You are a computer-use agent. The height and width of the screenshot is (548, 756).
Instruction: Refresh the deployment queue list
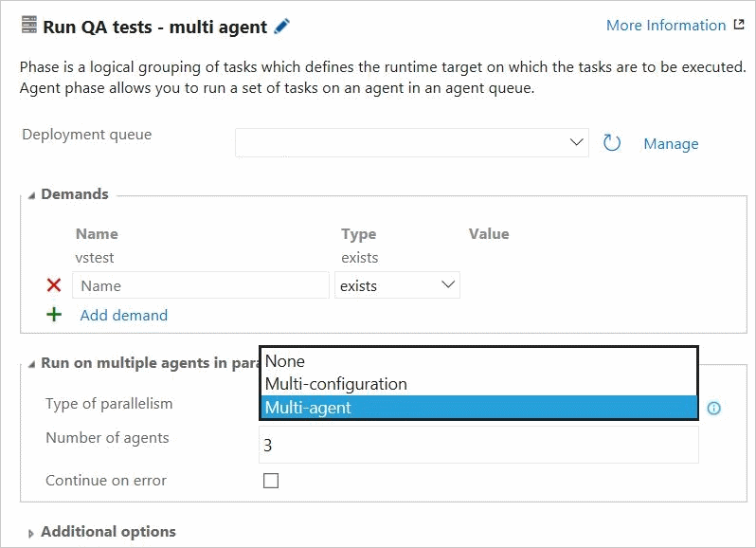click(x=611, y=143)
